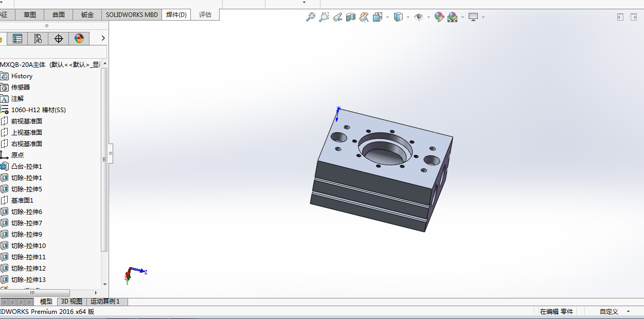Open the Apply Scene dropdown arrow
644x319 pixels.
[462, 17]
